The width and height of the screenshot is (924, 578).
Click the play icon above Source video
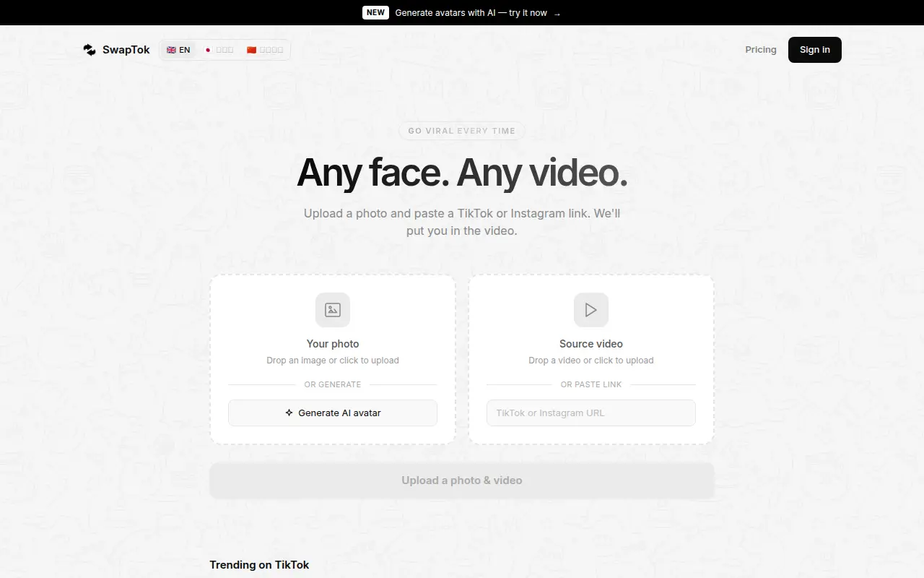591,310
